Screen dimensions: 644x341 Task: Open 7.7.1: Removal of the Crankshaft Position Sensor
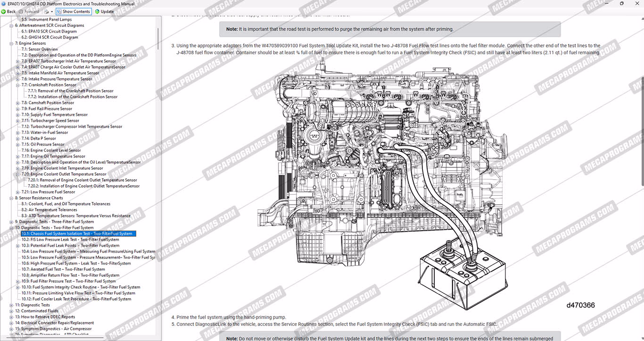coord(71,91)
